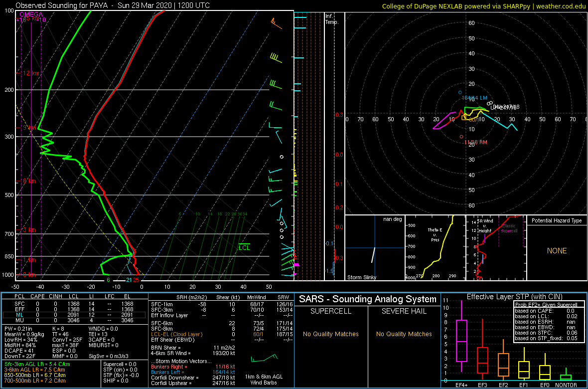
Task: Click the Supercell = 0.0 composite value
Action: [120, 364]
